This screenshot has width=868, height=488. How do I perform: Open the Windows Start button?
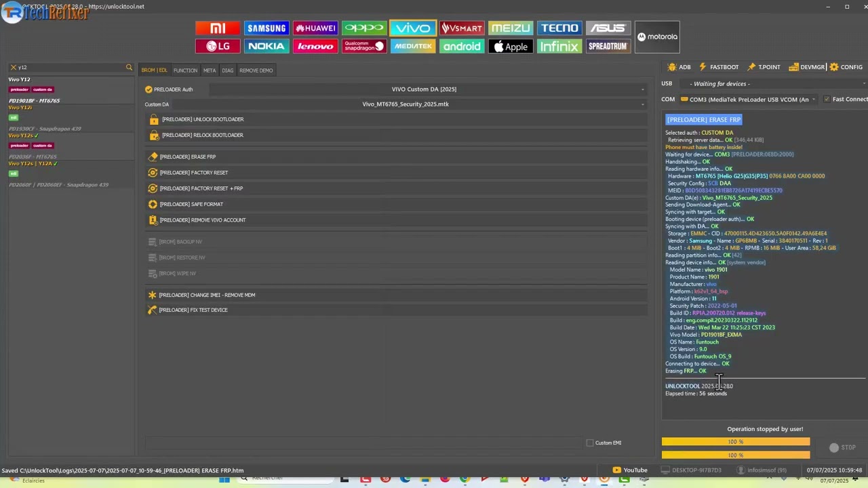[224, 480]
